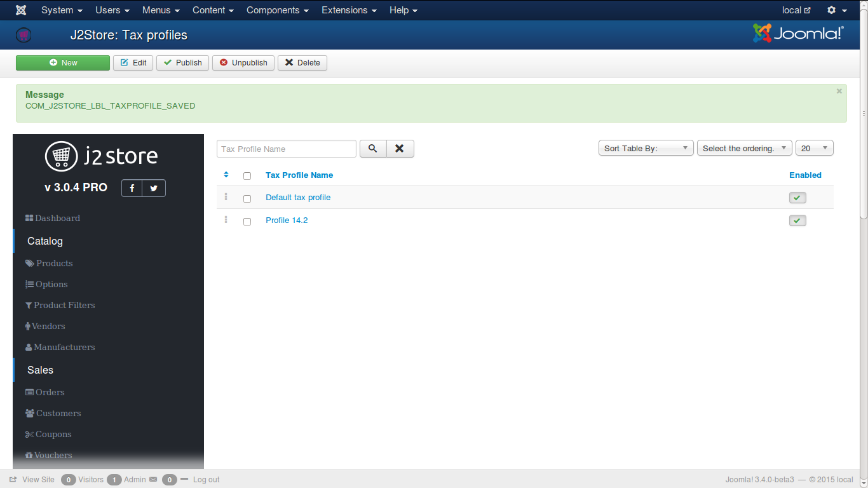The image size is (868, 488).
Task: Toggle enabled status of Default tax profile
Action: 797,198
